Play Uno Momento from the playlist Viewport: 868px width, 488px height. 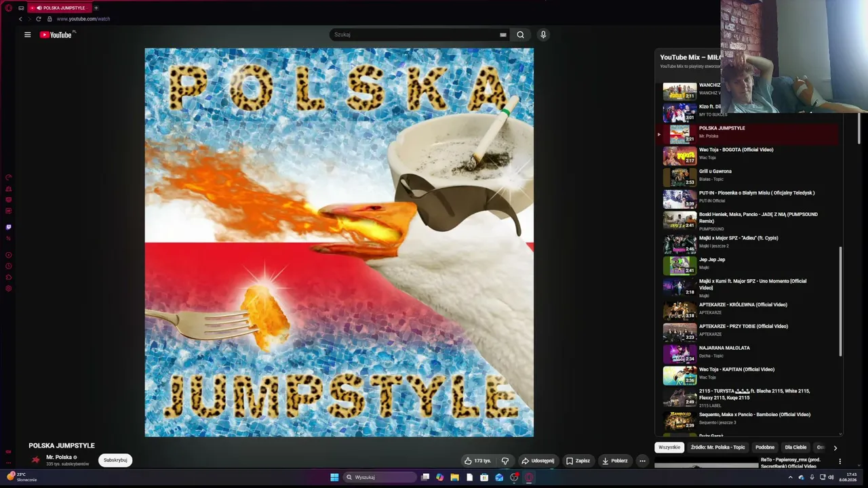[749, 287]
